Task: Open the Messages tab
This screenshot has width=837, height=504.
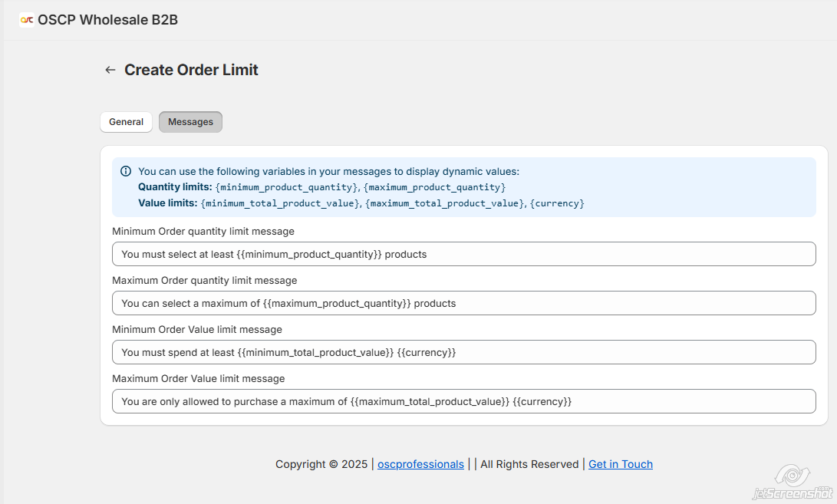Action: coord(190,121)
